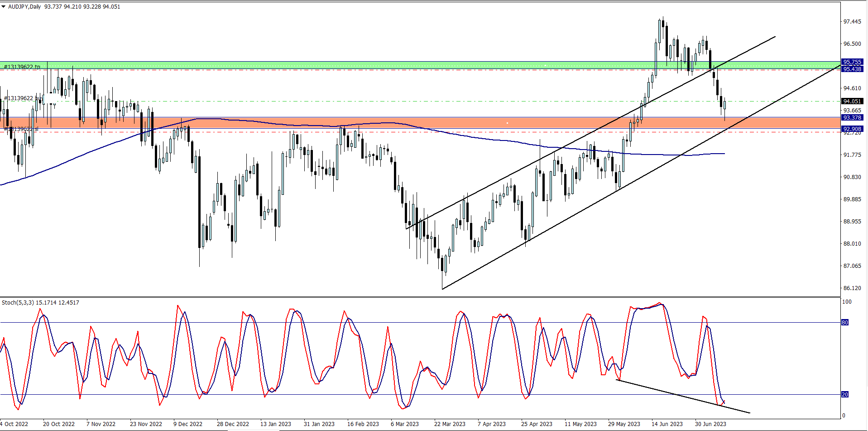Click the 90.830 price scale label
The image size is (868, 431).
coord(852,177)
